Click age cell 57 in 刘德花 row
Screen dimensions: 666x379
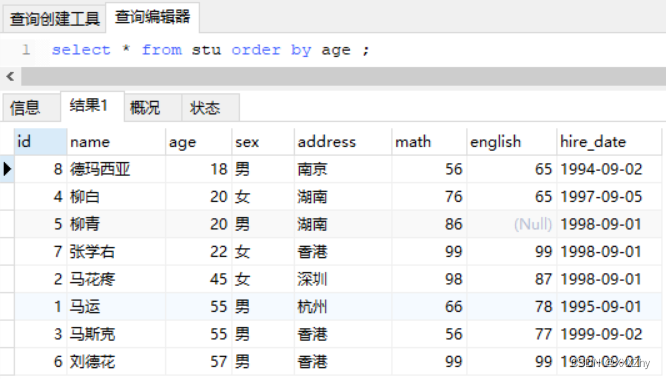click(x=199, y=362)
